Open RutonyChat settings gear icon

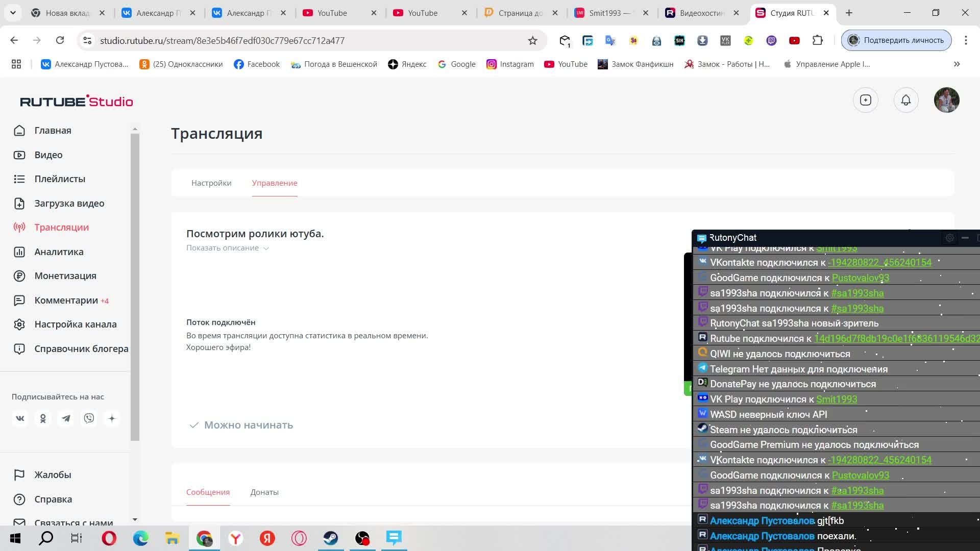(x=949, y=238)
